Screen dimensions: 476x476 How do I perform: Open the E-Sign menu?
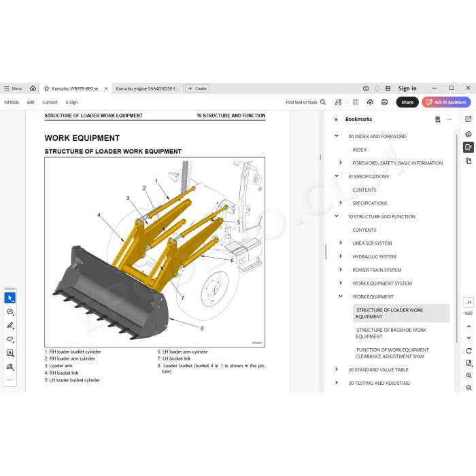coord(71,102)
